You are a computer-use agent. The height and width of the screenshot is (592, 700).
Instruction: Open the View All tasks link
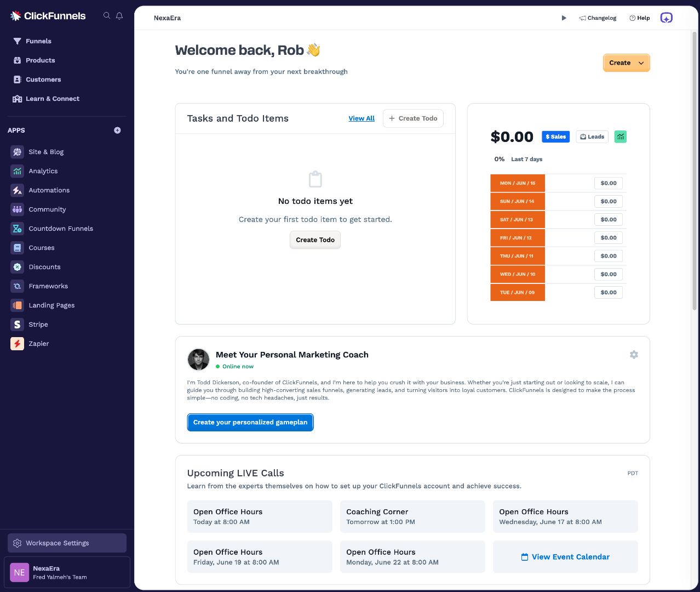click(x=362, y=118)
